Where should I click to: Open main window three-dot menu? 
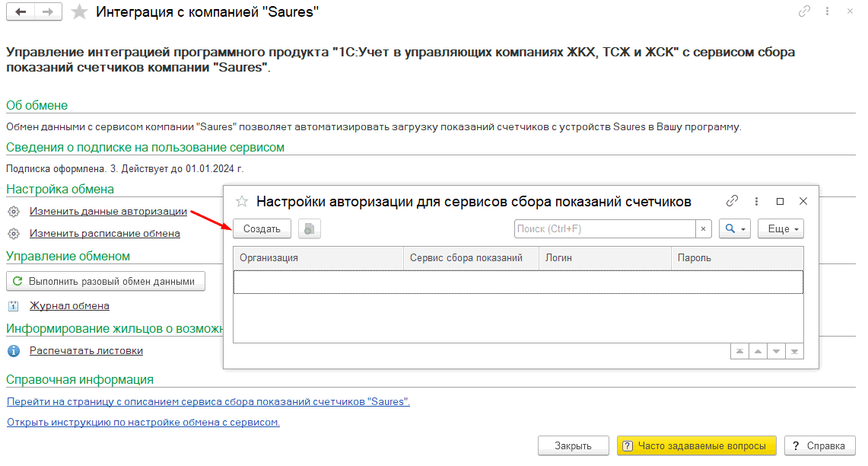point(827,11)
